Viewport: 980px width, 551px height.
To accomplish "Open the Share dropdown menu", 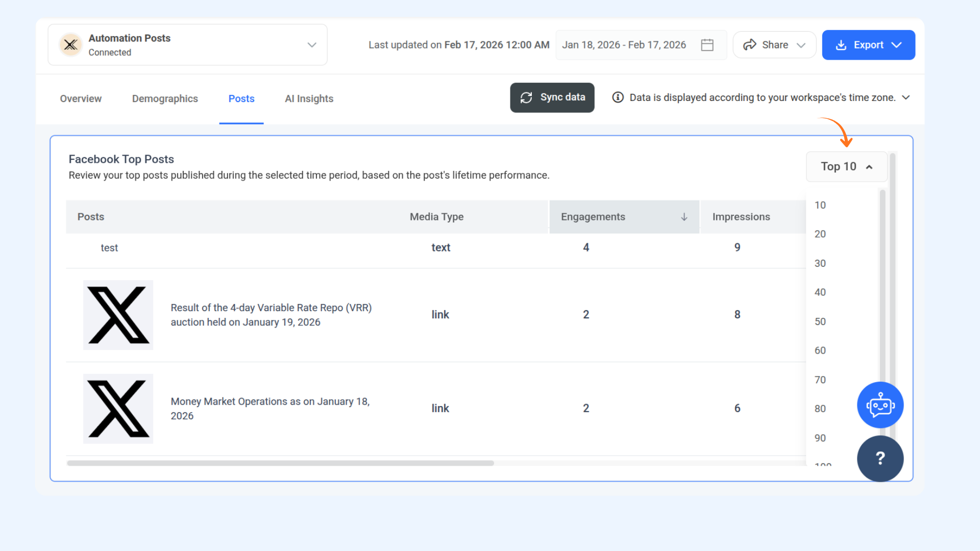I will (774, 45).
